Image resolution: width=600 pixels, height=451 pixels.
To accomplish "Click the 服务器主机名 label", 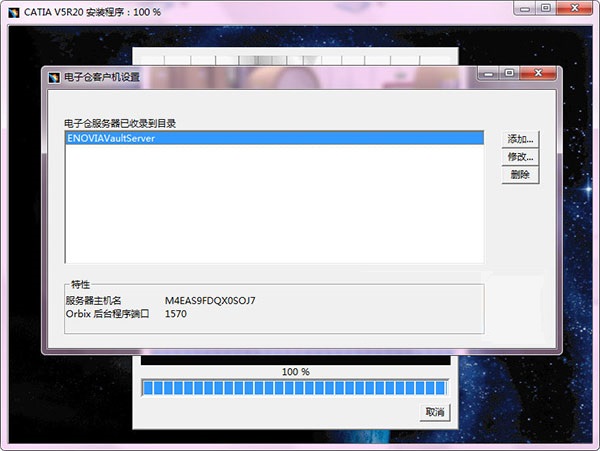I will 93,301.
